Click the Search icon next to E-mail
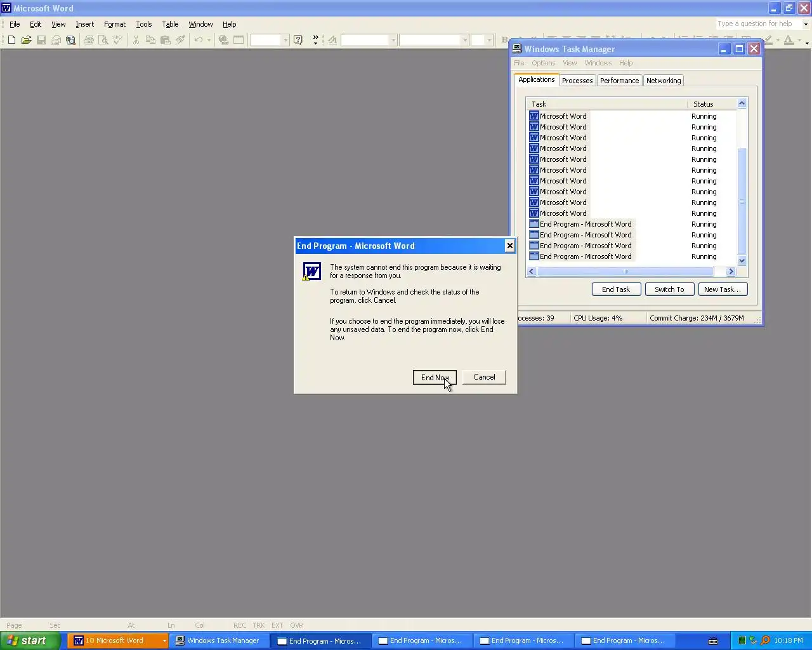The width and height of the screenshot is (812, 650). [x=70, y=40]
